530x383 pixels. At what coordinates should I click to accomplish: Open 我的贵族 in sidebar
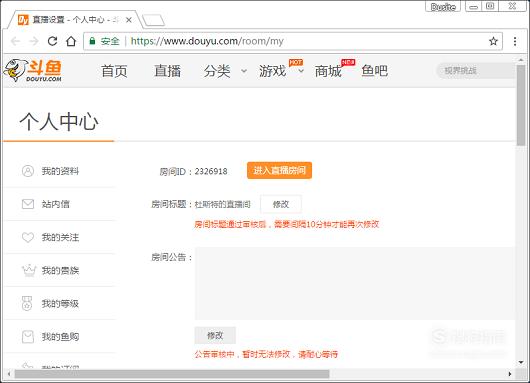tap(60, 270)
